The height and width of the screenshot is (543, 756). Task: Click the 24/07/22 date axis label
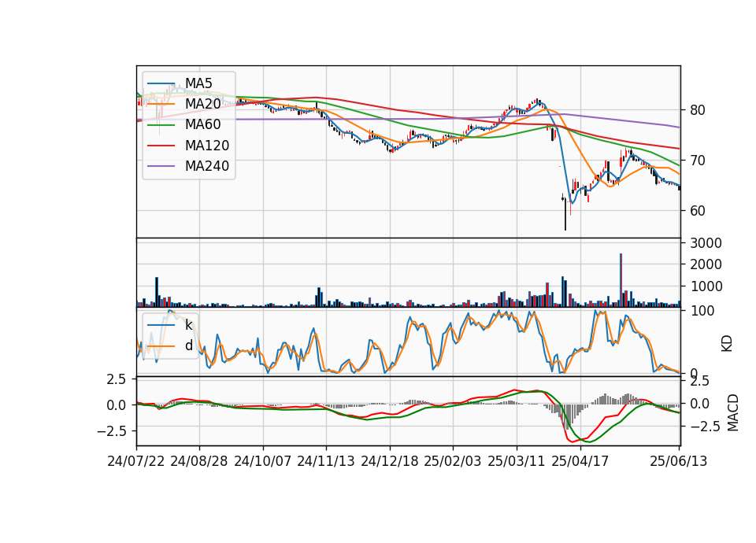tap(136, 461)
